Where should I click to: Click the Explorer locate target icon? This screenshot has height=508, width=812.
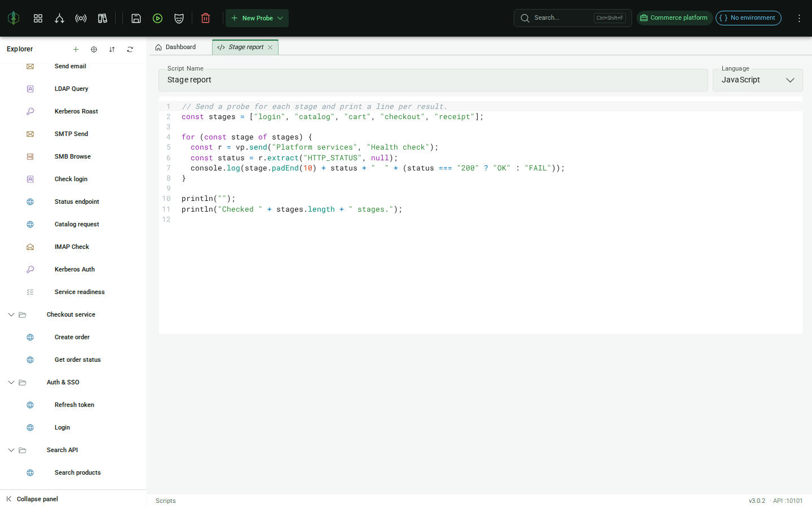click(x=94, y=50)
